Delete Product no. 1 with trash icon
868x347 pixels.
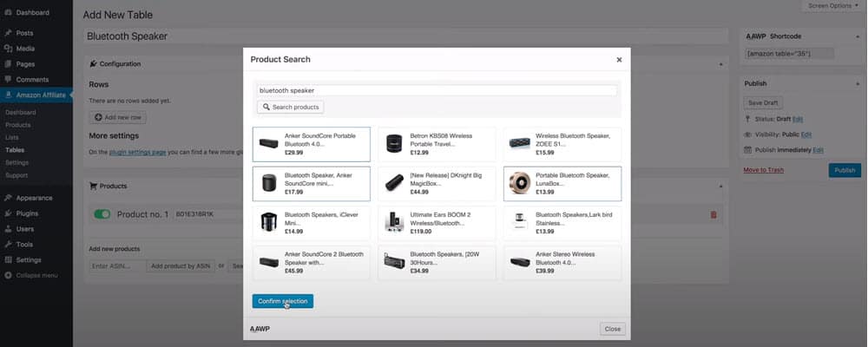click(x=713, y=214)
